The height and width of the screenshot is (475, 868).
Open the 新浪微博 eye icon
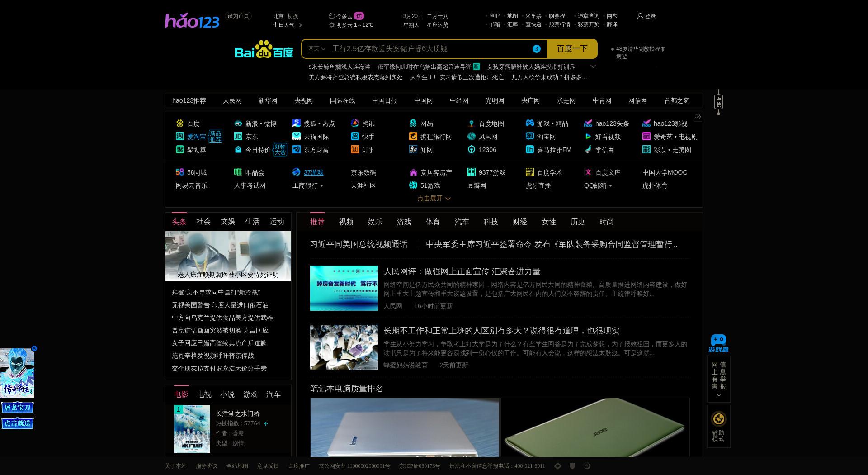coord(238,123)
